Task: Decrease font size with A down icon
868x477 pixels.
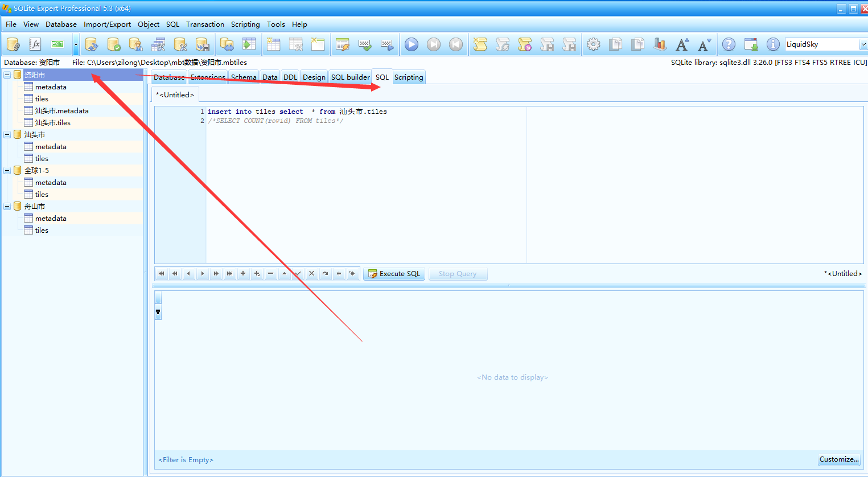Action: 705,44
